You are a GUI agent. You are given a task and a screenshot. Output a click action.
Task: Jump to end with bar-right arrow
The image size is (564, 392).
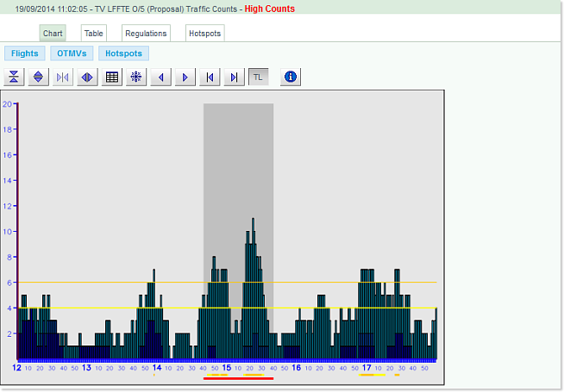click(234, 78)
